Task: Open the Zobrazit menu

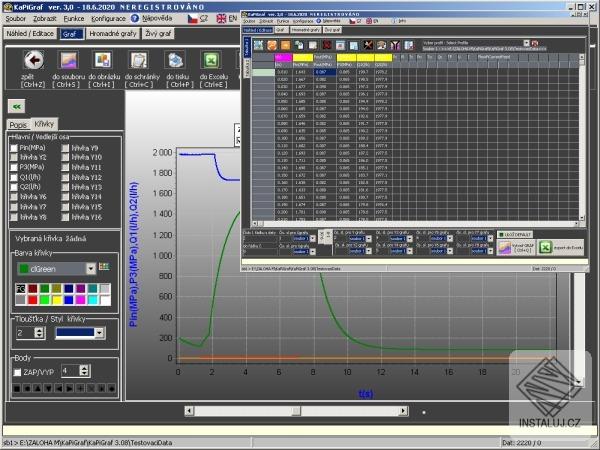Action: [x=45, y=18]
